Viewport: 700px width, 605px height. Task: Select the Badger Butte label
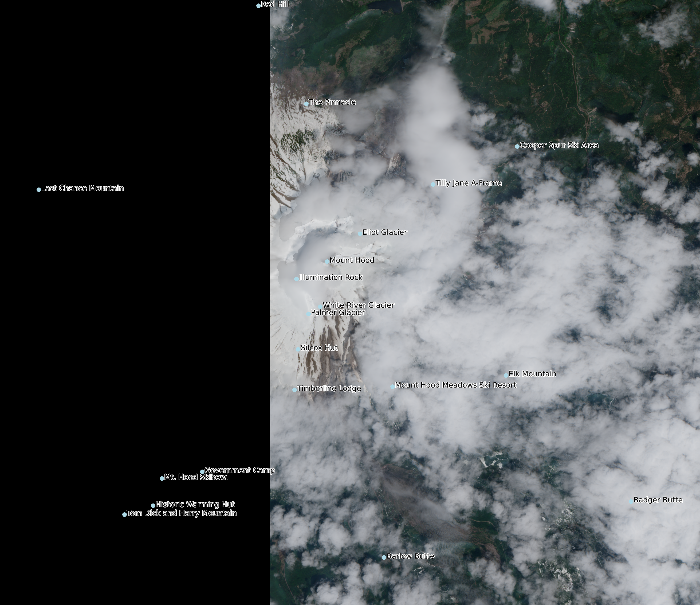click(x=658, y=500)
